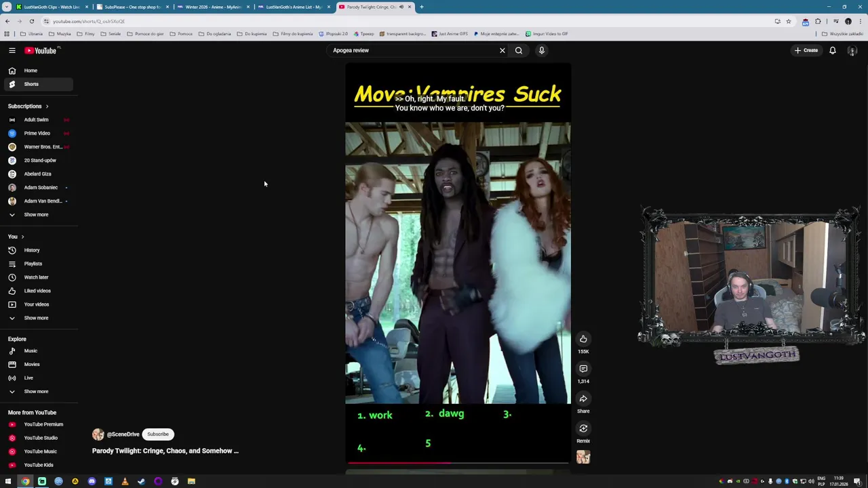Screen dimensions: 868x488
Task: Open YouTube Music link
Action: coord(38,451)
